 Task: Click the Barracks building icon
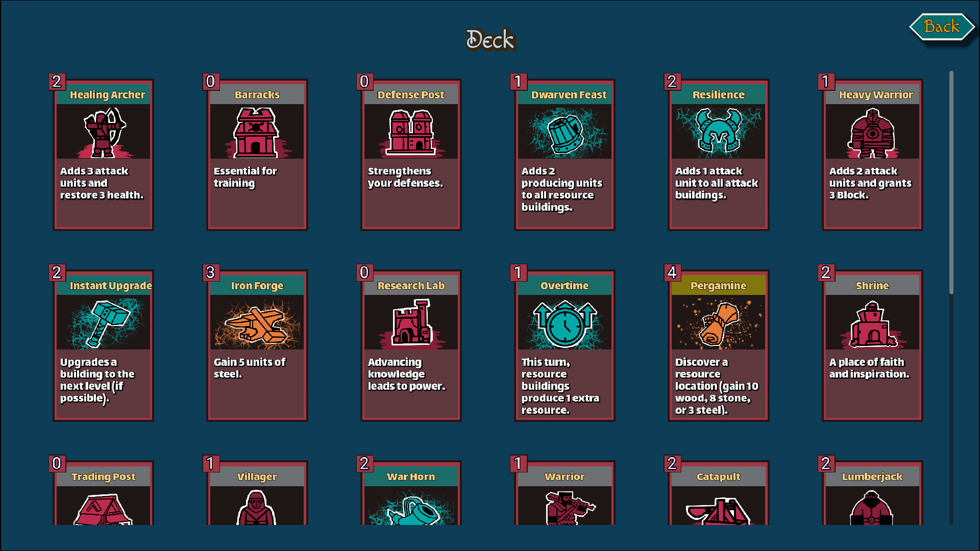[257, 132]
